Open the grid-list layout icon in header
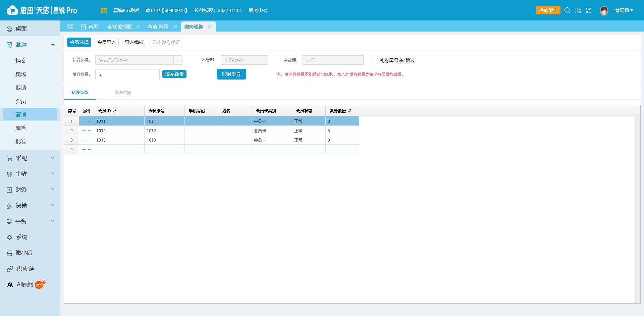 point(578,10)
